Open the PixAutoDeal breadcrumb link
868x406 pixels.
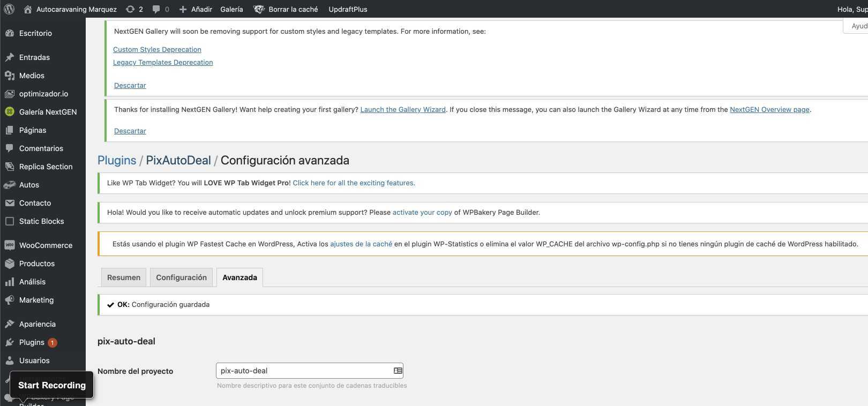tap(178, 160)
